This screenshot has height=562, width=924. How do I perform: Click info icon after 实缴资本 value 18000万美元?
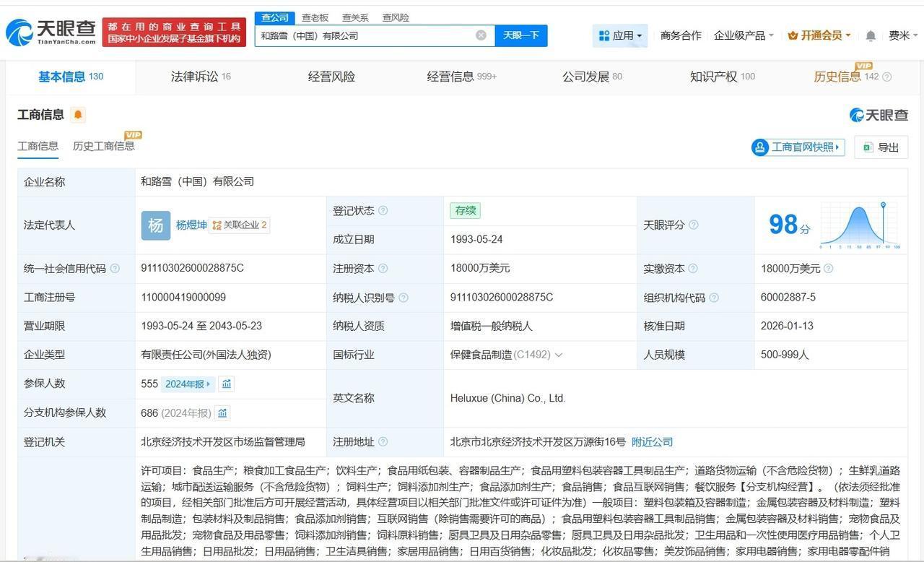828,269
